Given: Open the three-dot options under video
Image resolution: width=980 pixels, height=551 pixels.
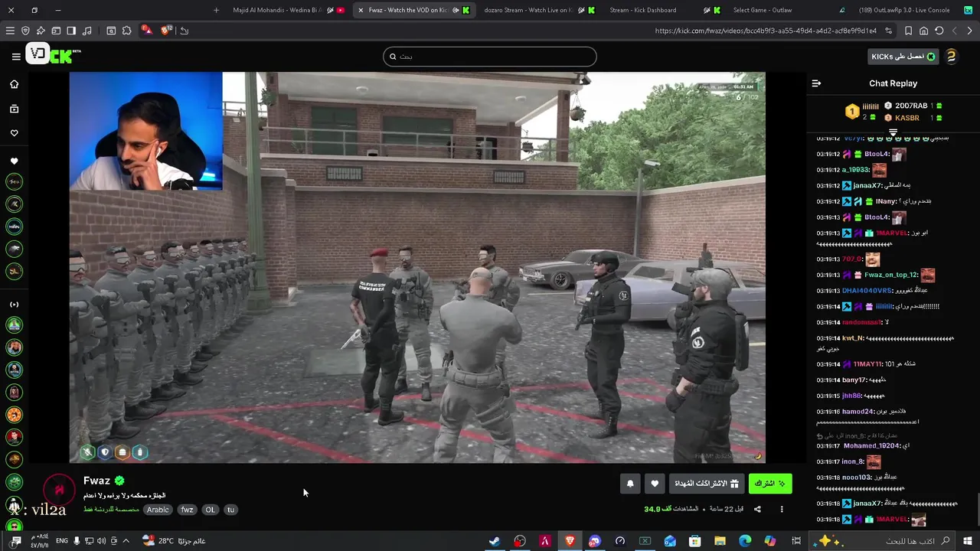Looking at the screenshot, I should tap(782, 509).
